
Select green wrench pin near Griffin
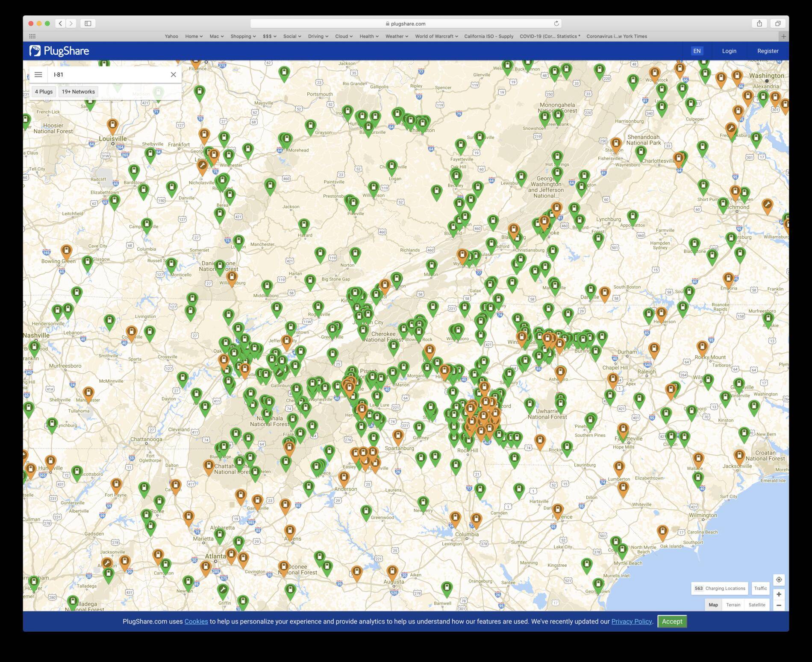222,591
